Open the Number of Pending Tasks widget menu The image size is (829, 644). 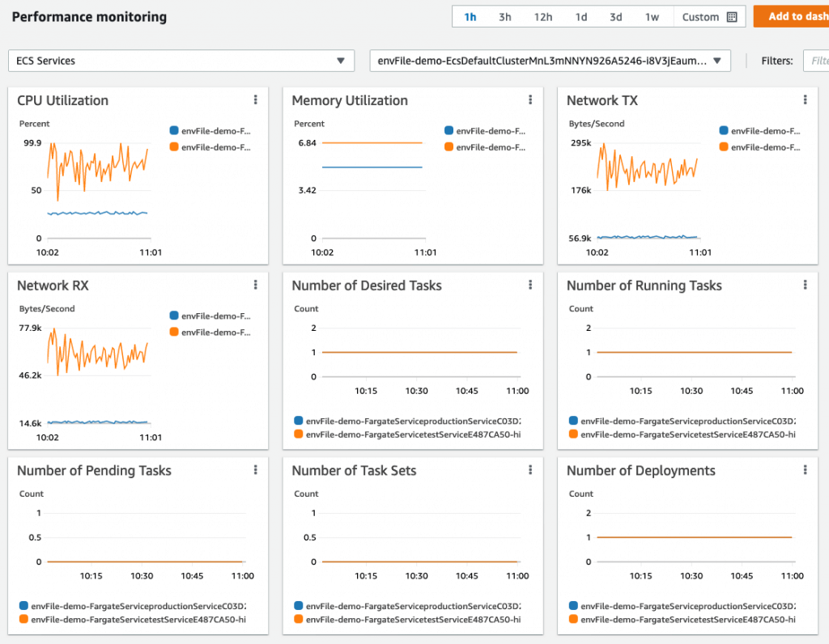pyautogui.click(x=256, y=469)
